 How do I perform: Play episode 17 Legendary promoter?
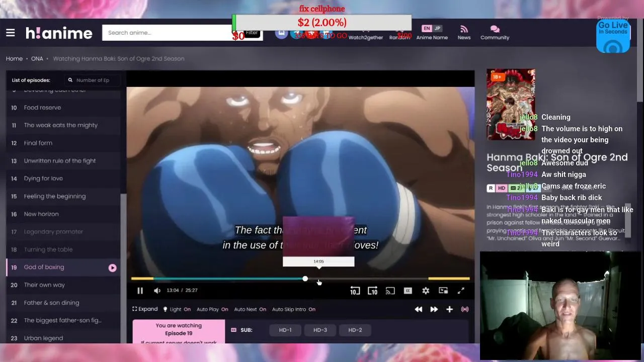(63, 232)
